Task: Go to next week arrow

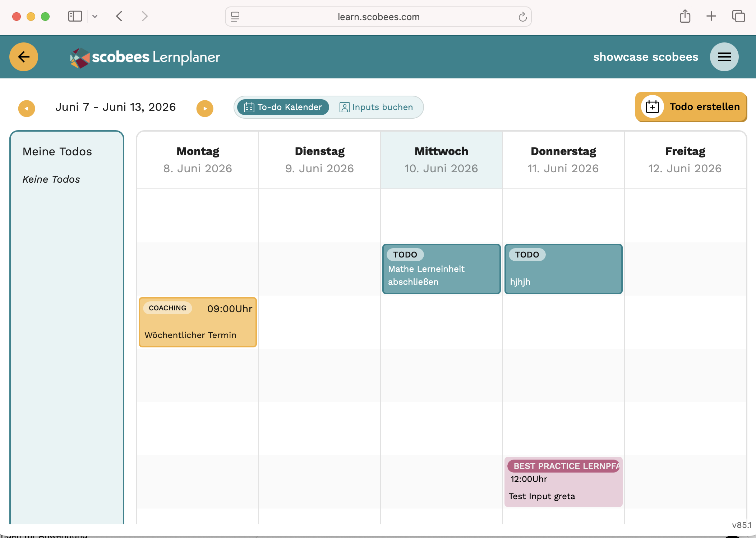Action: [x=205, y=108]
